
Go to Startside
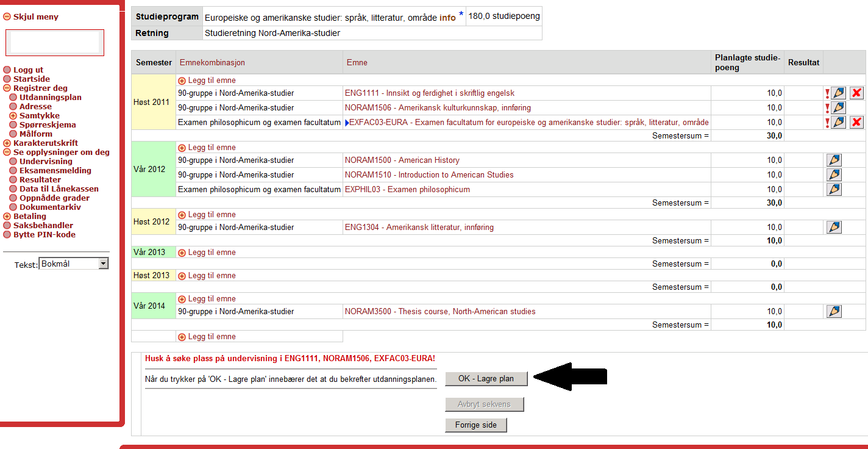pos(32,79)
